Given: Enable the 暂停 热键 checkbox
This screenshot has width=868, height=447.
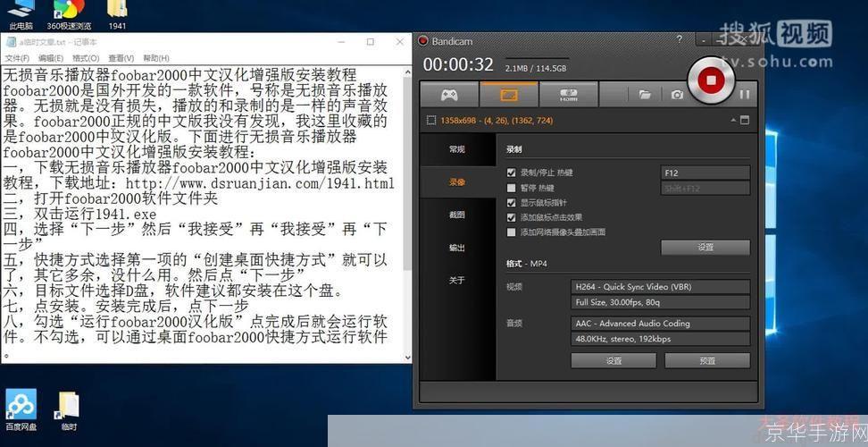Looking at the screenshot, I should [x=512, y=188].
